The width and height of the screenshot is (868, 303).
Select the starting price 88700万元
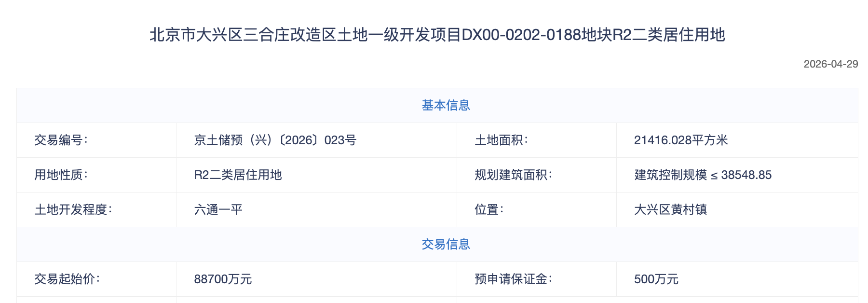pyautogui.click(x=223, y=279)
